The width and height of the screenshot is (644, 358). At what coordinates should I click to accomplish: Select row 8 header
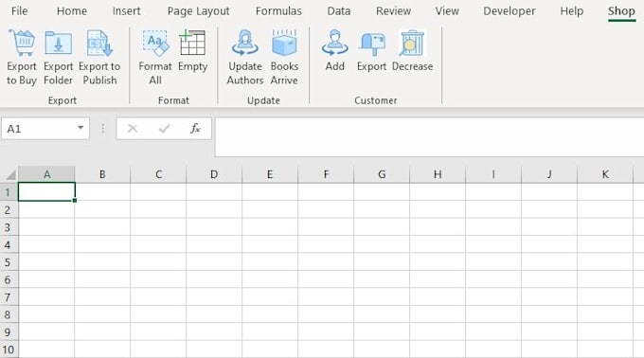pos(9,314)
